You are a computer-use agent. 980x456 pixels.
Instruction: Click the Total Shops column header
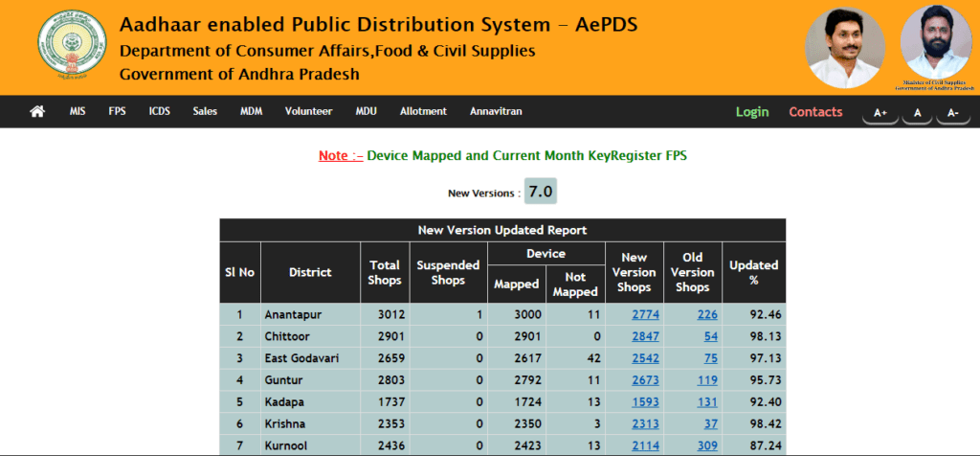click(x=385, y=272)
